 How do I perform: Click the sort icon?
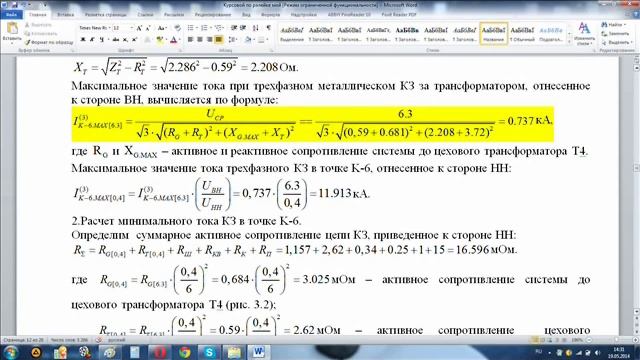pos(256,28)
